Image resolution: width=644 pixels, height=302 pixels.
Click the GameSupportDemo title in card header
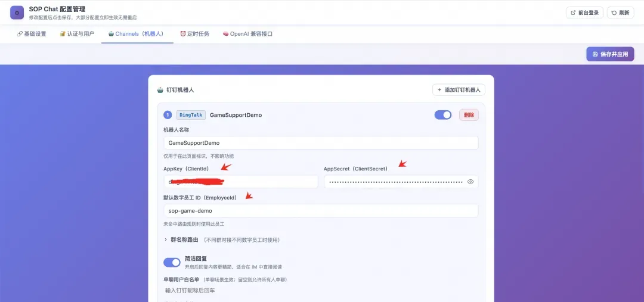236,115
